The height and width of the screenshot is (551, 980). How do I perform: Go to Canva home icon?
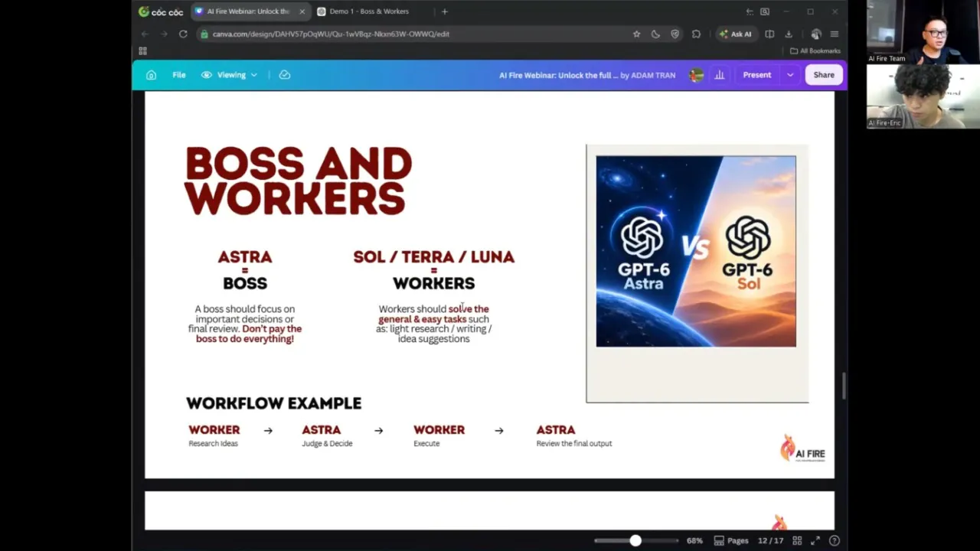click(x=151, y=75)
